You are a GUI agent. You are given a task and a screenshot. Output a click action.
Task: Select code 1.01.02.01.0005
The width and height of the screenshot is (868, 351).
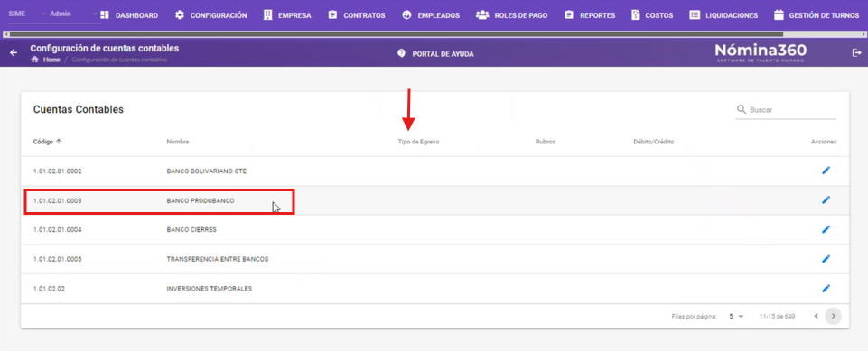pos(58,259)
